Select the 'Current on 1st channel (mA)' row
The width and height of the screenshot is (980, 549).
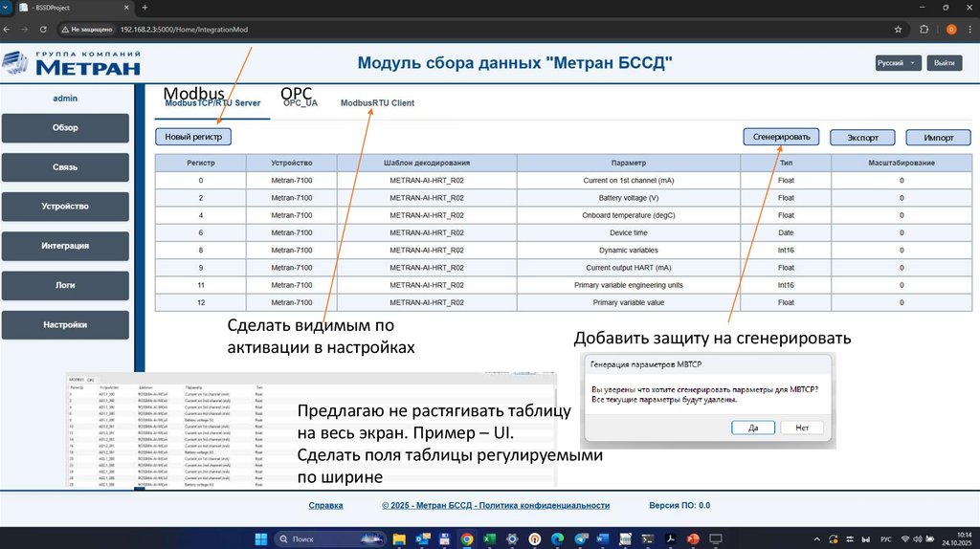coord(564,181)
